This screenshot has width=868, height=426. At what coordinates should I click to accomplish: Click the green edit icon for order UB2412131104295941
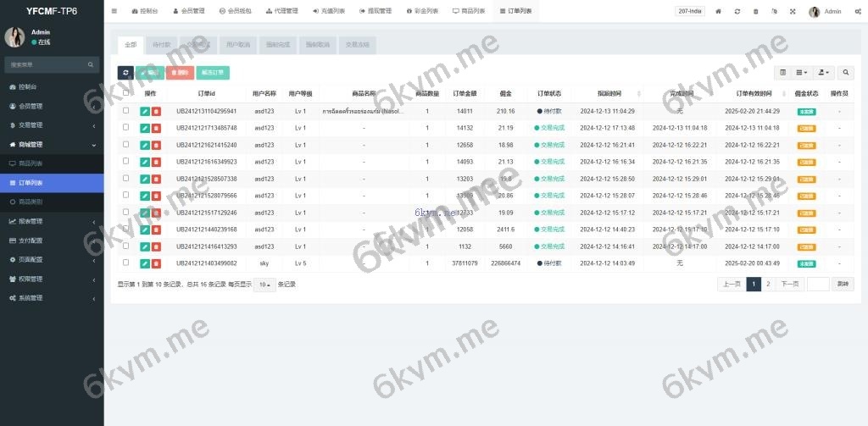[145, 111]
